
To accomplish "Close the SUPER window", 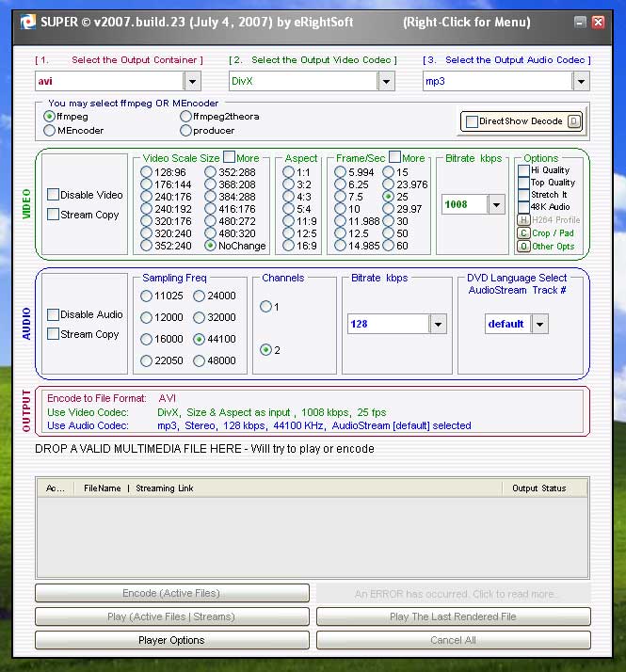I will (x=598, y=22).
